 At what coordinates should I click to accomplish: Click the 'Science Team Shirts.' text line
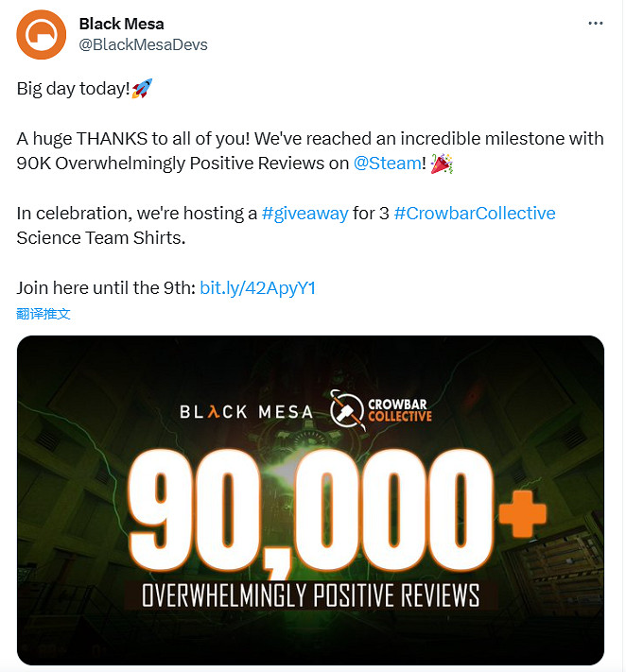coord(100,237)
